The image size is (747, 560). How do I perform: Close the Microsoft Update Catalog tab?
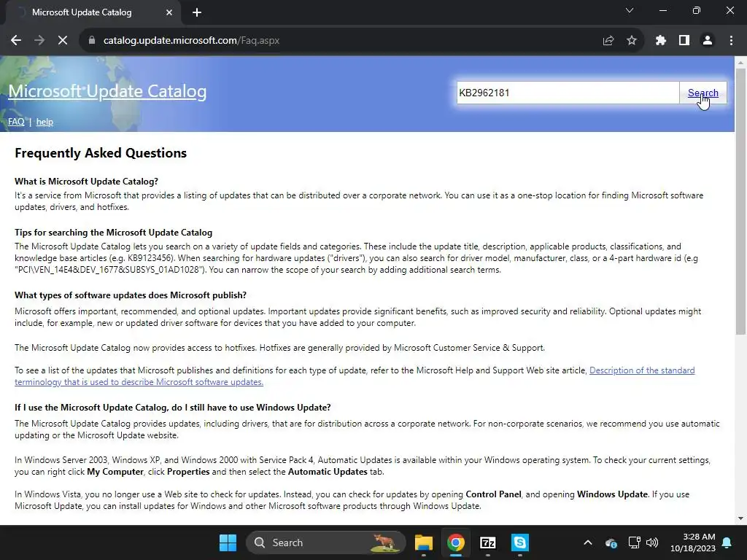169,12
